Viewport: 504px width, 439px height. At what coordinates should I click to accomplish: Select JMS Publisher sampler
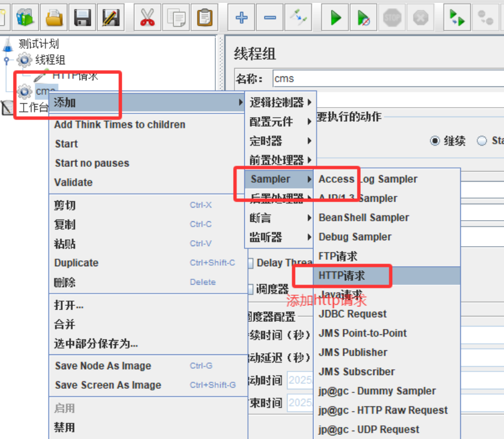[x=387, y=353]
